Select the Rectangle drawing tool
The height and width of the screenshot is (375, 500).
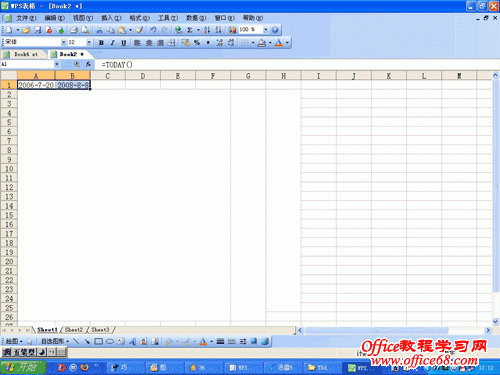(98, 341)
